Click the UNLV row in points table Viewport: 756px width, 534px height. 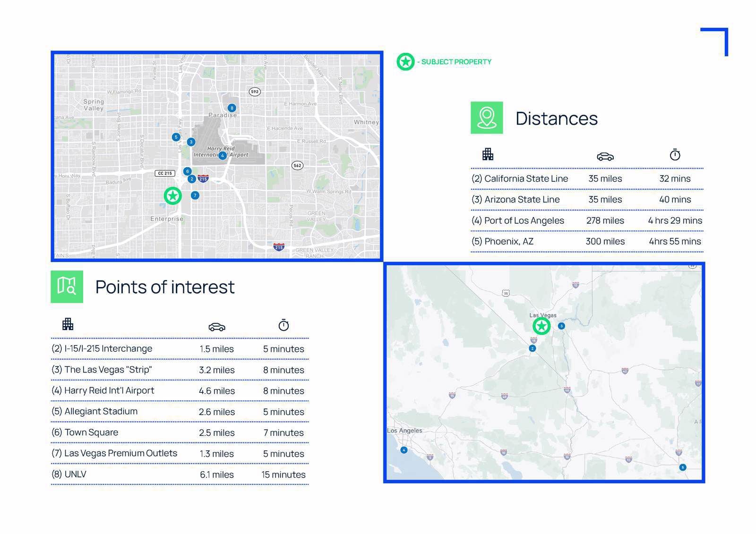click(x=180, y=474)
